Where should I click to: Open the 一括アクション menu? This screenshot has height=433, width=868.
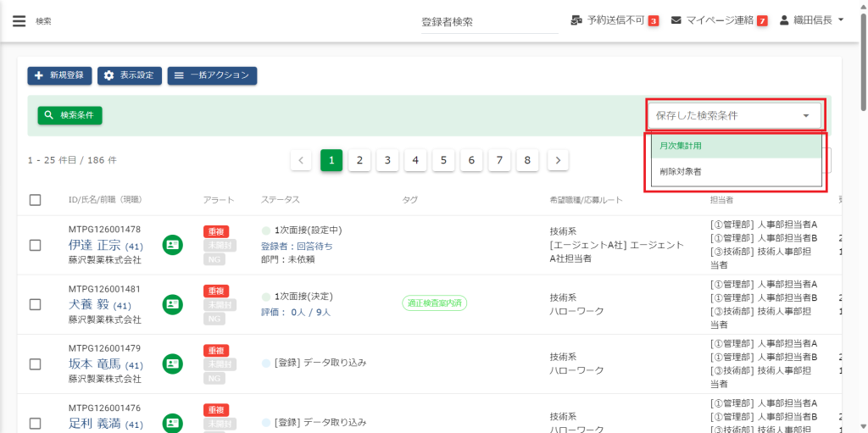pyautogui.click(x=212, y=75)
